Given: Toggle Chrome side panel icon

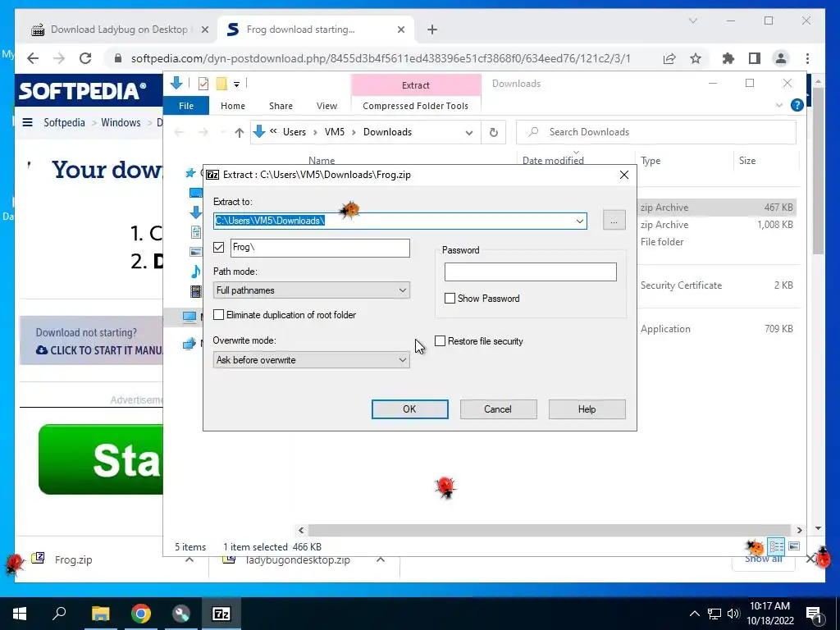Looking at the screenshot, I should (755, 58).
